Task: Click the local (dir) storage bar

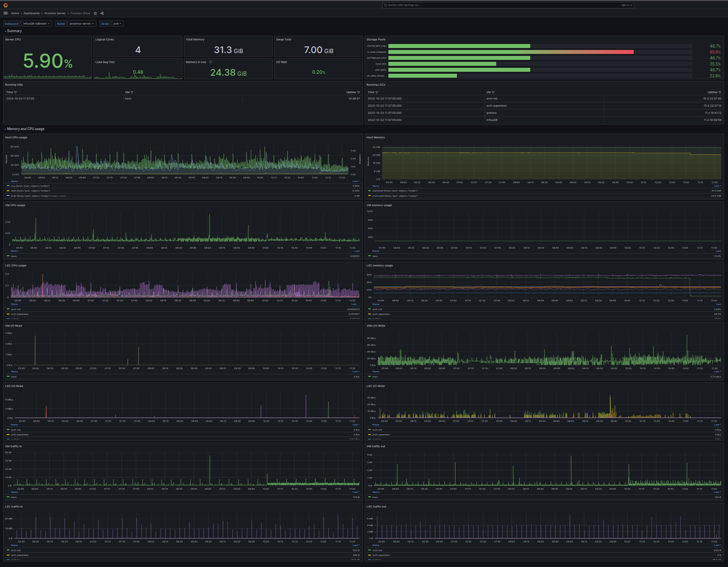Action: pos(442,64)
